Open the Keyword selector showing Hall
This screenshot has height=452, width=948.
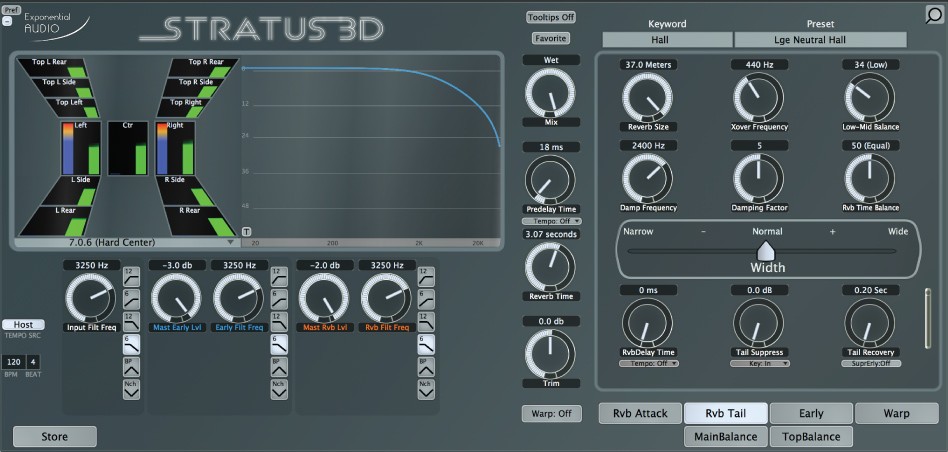click(x=667, y=40)
